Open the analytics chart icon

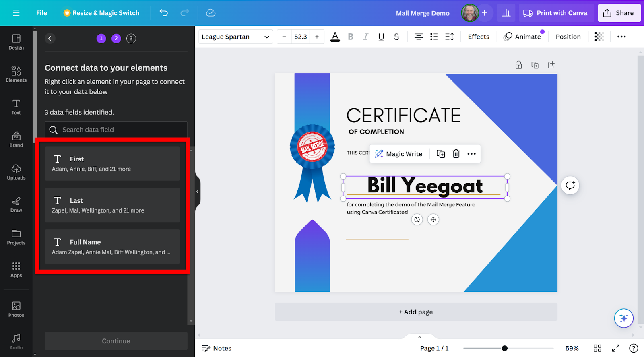tap(506, 13)
